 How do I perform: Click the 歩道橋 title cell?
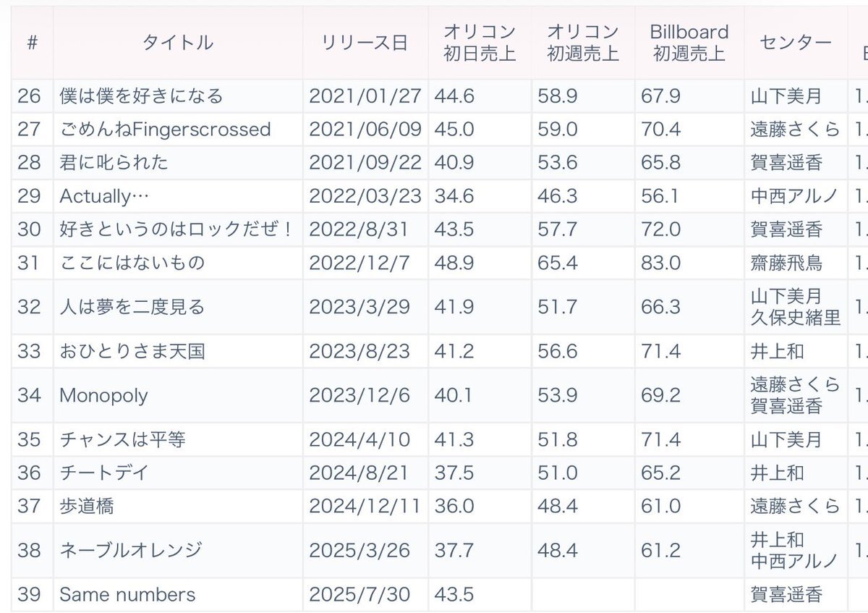87,506
